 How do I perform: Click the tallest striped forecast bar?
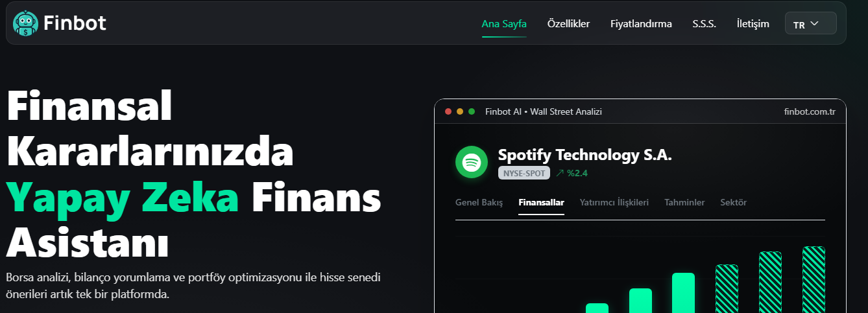(814, 279)
